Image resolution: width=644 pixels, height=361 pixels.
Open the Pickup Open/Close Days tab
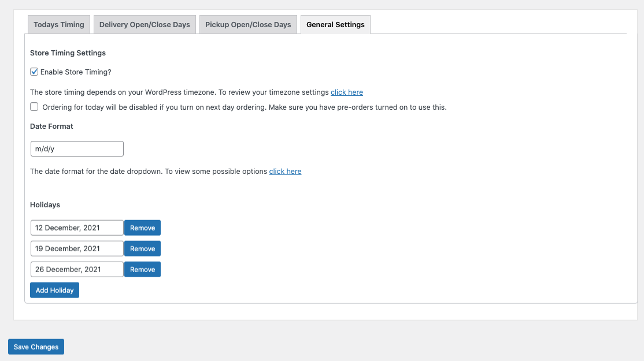click(x=248, y=25)
